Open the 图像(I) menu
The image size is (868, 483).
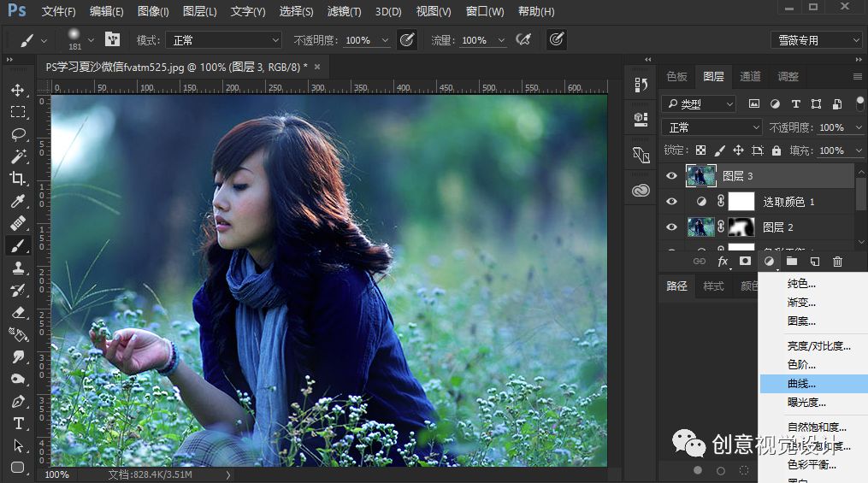[153, 11]
